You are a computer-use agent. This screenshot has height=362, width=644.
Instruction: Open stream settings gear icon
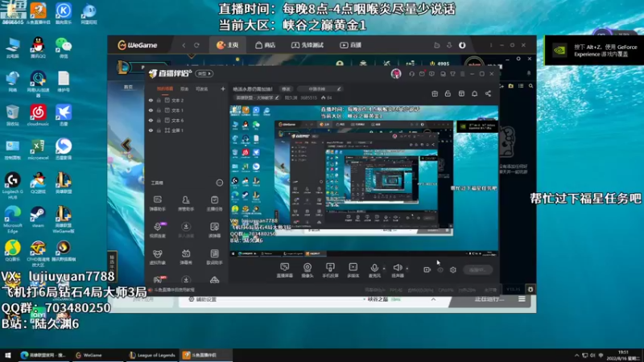(x=453, y=269)
